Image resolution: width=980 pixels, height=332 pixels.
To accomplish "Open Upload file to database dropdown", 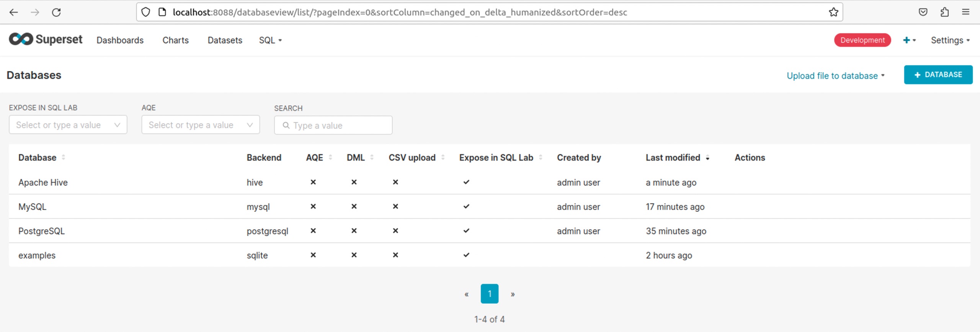I will (x=835, y=76).
